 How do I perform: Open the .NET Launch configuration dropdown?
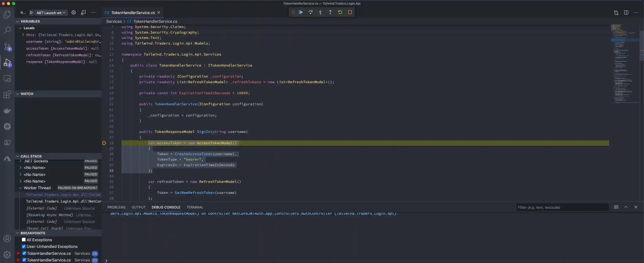64,13
